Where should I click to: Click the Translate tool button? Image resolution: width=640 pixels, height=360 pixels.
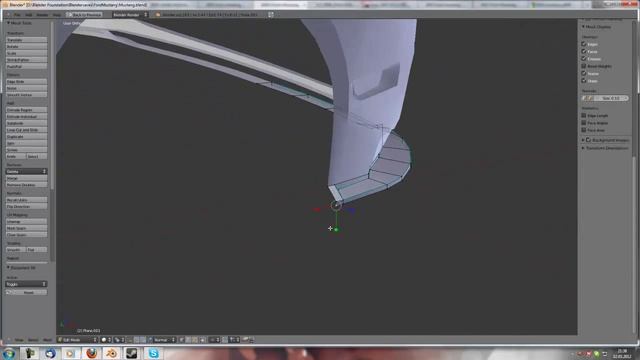[x=26, y=40]
